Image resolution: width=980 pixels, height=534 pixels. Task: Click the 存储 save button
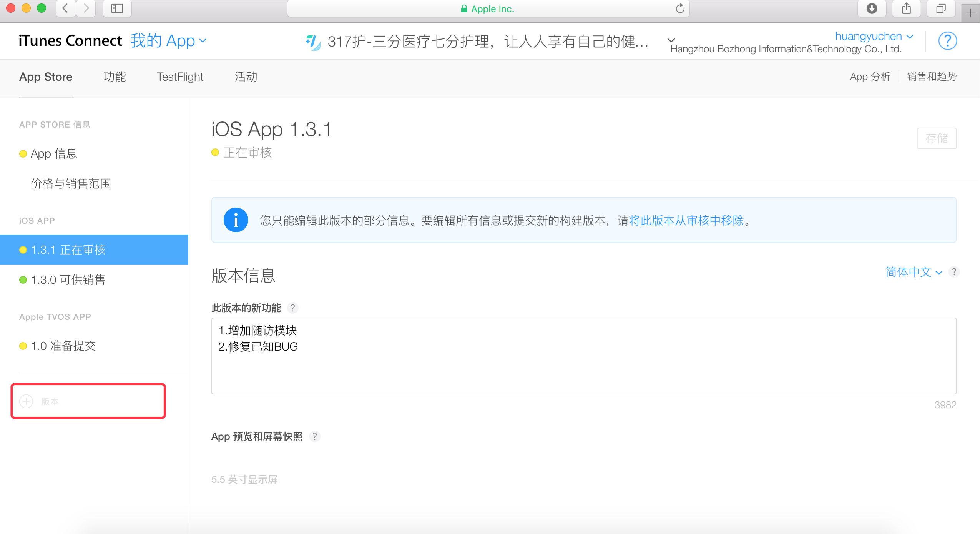point(937,138)
